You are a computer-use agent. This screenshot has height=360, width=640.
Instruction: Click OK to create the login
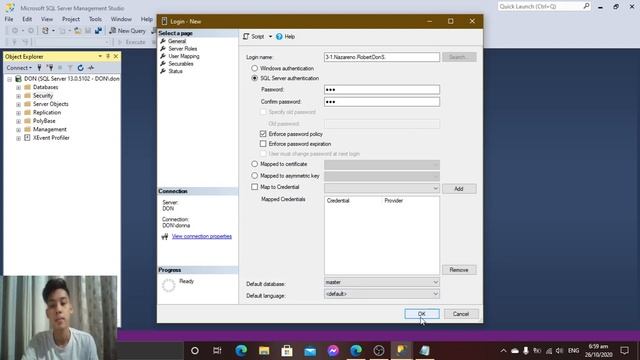422,314
